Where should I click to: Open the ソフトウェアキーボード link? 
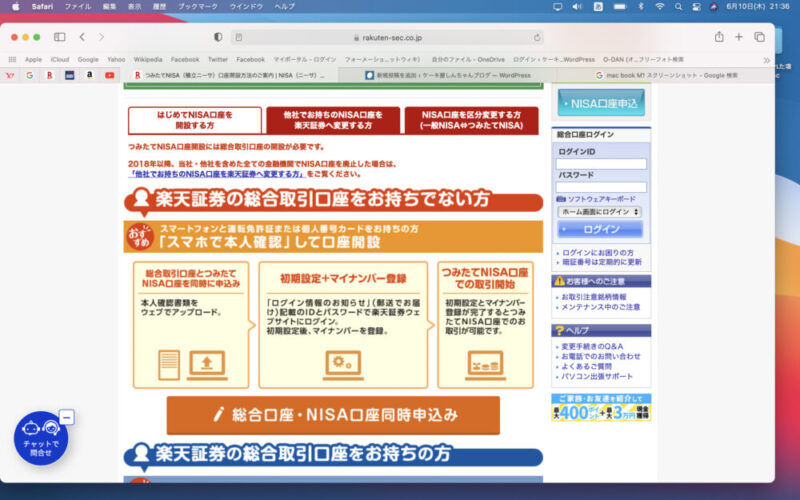click(601, 199)
